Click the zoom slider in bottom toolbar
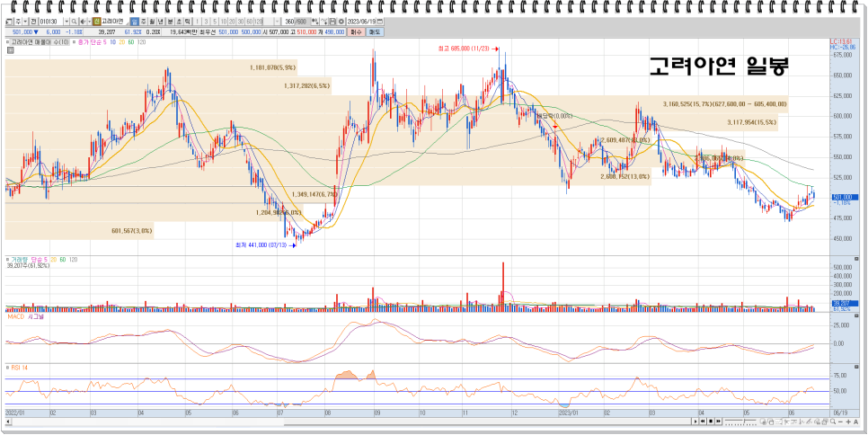This screenshot has width=868, height=435. 740,422
